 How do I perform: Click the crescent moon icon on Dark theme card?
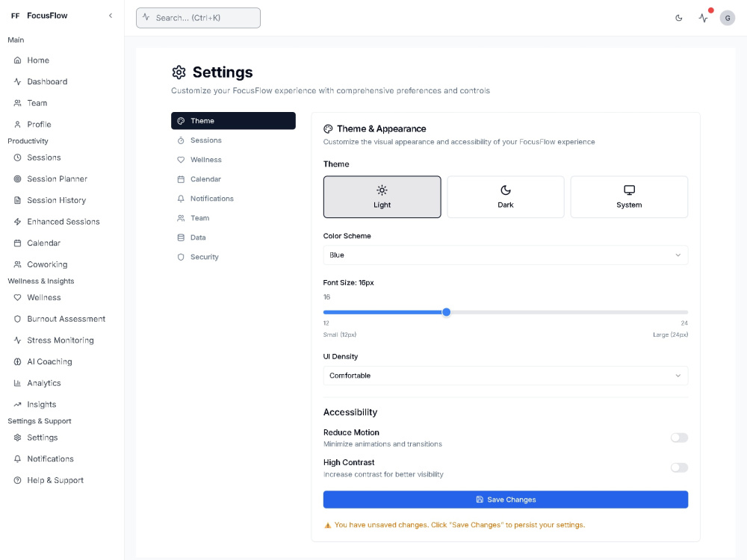pyautogui.click(x=506, y=190)
